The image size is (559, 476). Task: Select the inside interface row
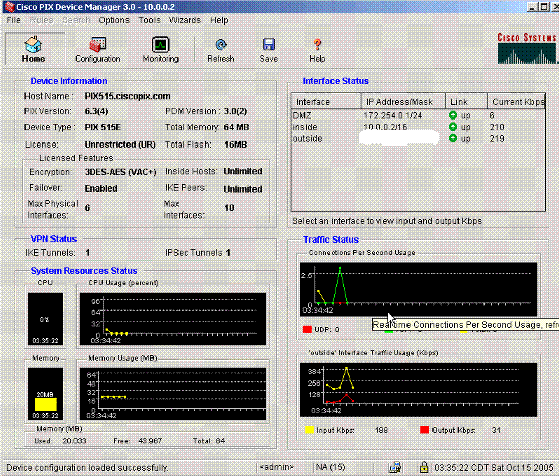[418, 127]
